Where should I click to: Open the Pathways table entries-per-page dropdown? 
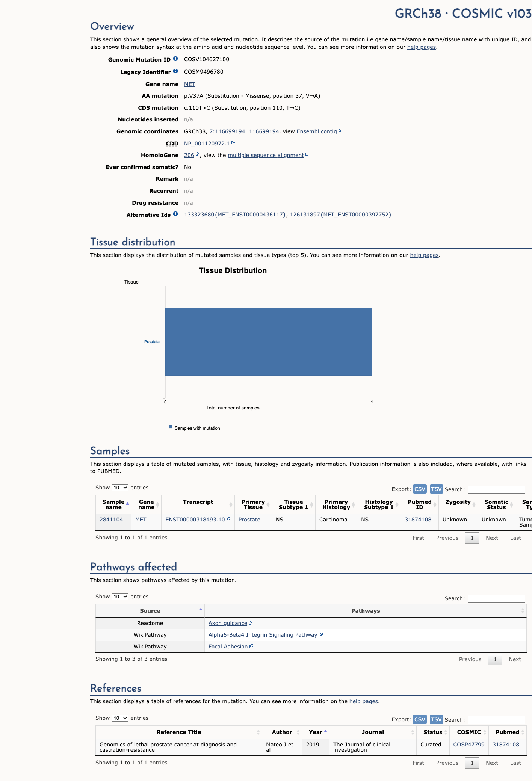(x=120, y=597)
